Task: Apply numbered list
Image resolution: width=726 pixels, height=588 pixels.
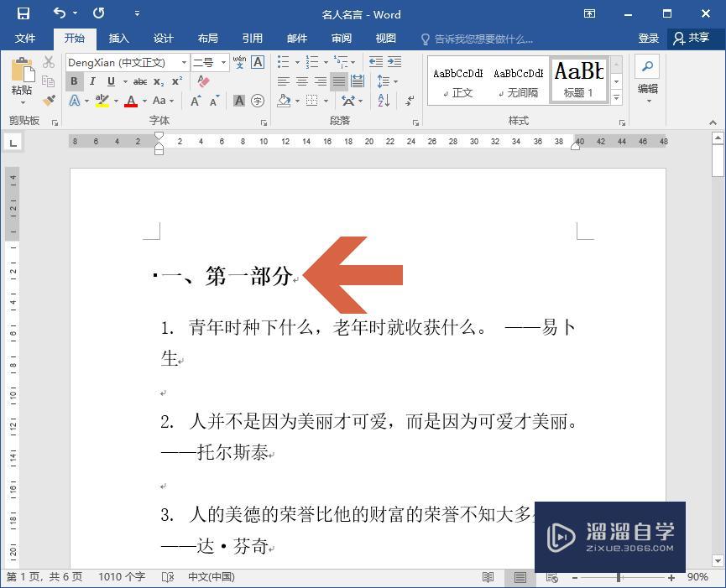Action: [x=312, y=61]
